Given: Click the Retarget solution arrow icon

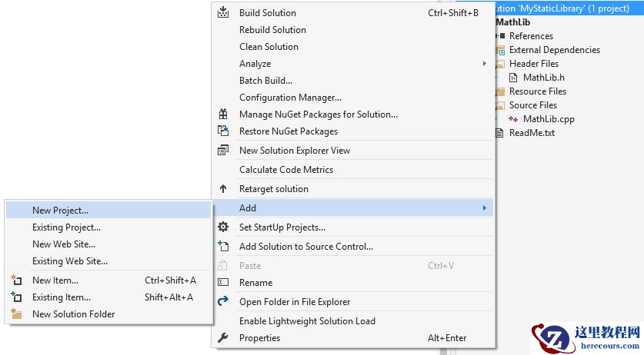Looking at the screenshot, I should pyautogui.click(x=223, y=188).
